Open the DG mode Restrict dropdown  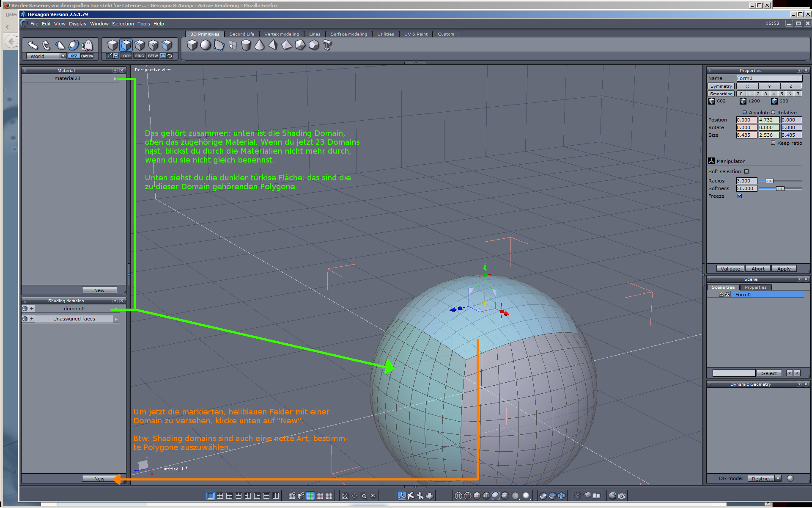click(x=778, y=478)
